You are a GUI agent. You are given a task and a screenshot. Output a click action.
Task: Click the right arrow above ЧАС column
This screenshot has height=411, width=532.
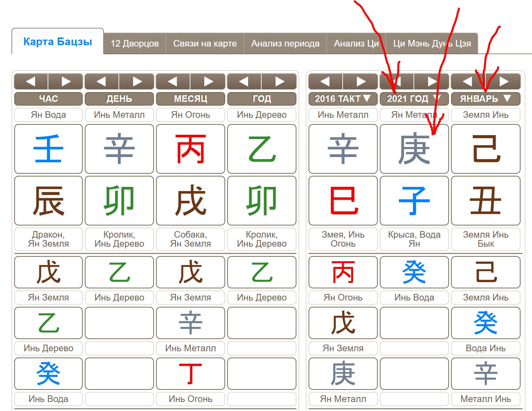(x=66, y=82)
